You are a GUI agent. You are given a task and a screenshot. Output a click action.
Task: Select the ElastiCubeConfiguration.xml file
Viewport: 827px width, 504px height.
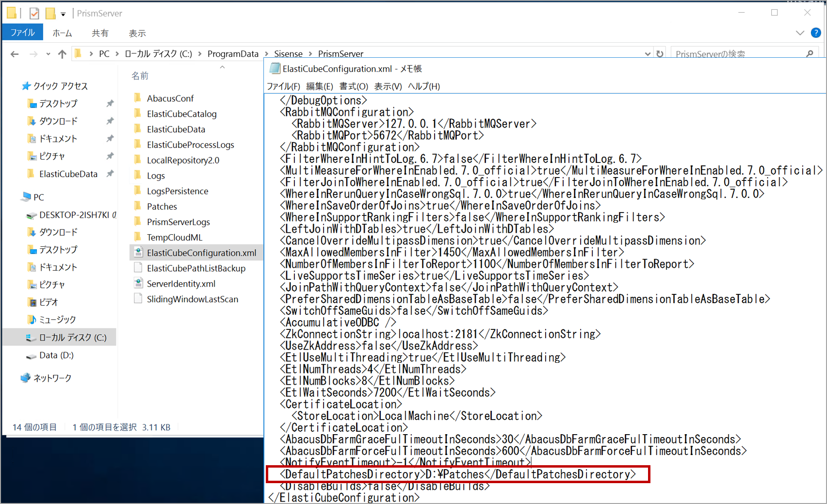[x=202, y=253]
